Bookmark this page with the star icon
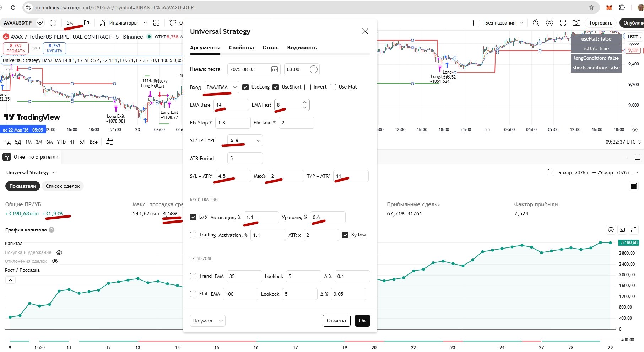 pos(591,7)
